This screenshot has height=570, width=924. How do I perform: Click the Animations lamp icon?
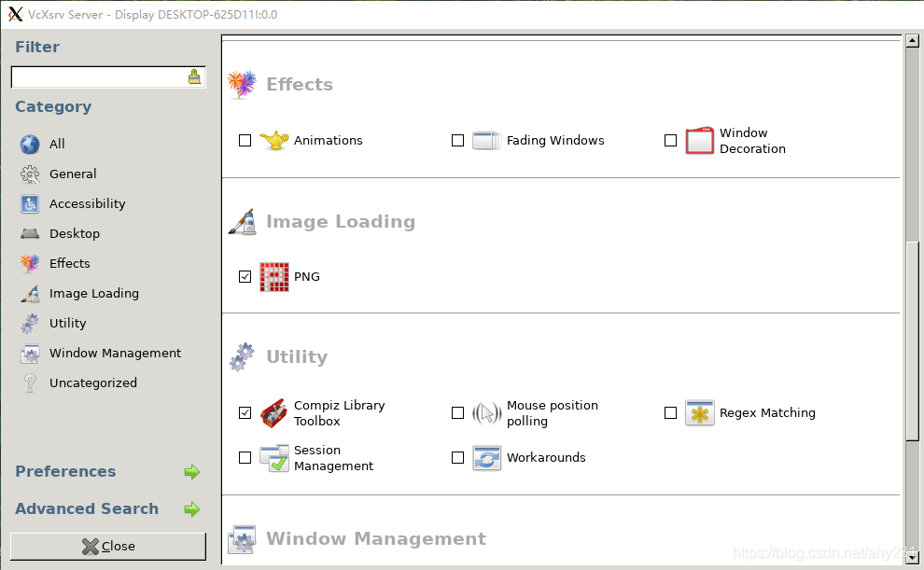(x=274, y=141)
